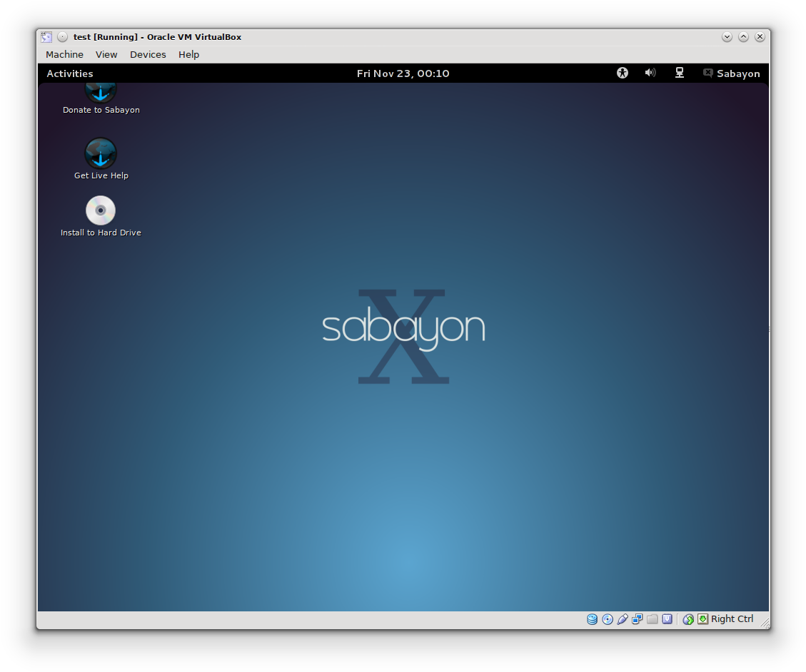Click the optical disc status icon
The image size is (806, 672).
tap(608, 619)
